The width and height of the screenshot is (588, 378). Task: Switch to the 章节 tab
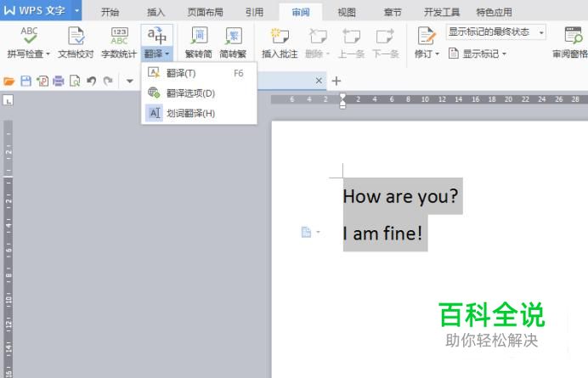pos(393,13)
